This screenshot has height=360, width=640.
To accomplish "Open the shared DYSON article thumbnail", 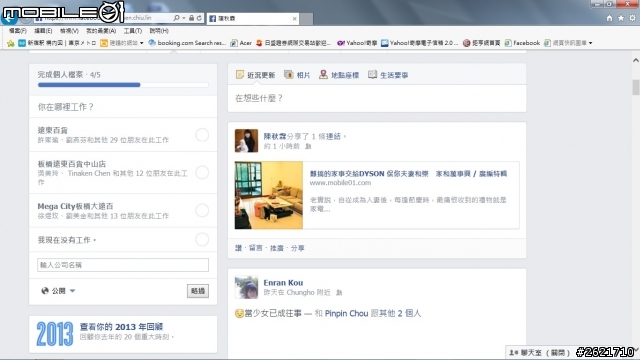I will [269, 195].
